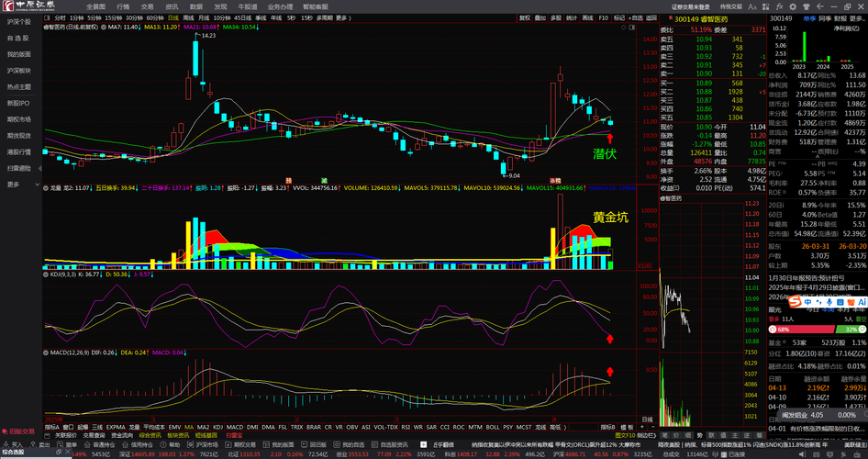Expand more indicators after 高低 tab
The width and height of the screenshot is (868, 459).
[564, 427]
